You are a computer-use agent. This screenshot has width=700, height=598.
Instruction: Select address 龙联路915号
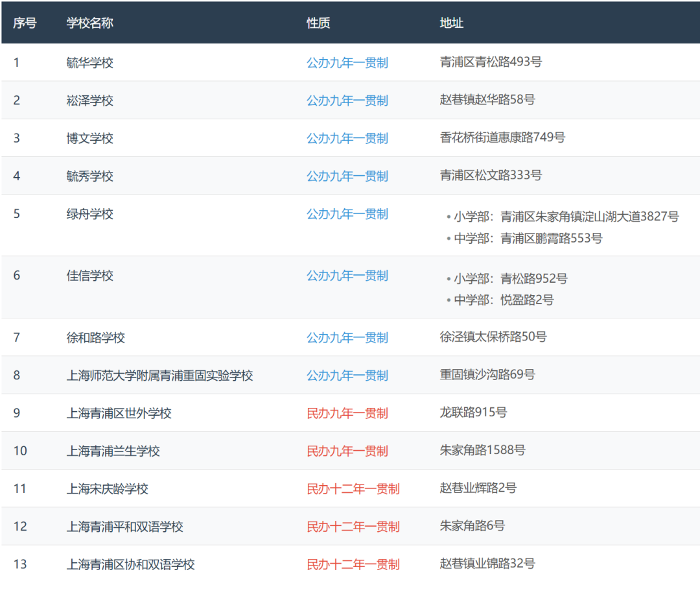[473, 412]
